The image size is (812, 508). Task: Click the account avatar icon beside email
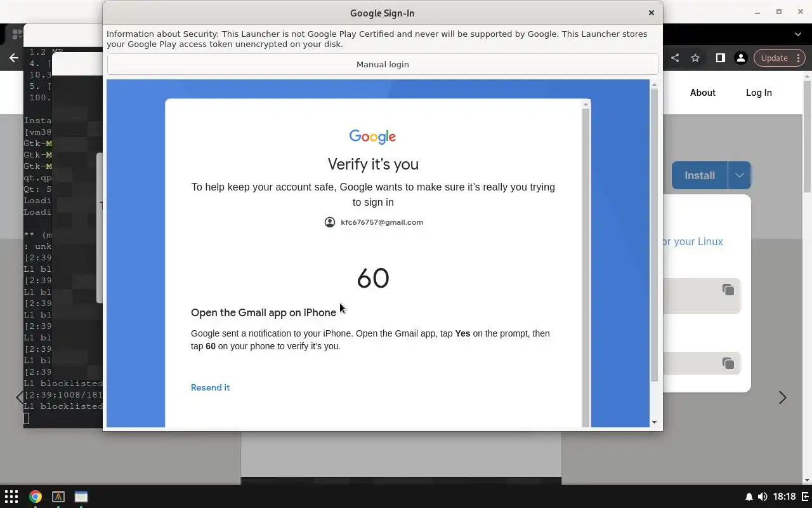coord(330,222)
